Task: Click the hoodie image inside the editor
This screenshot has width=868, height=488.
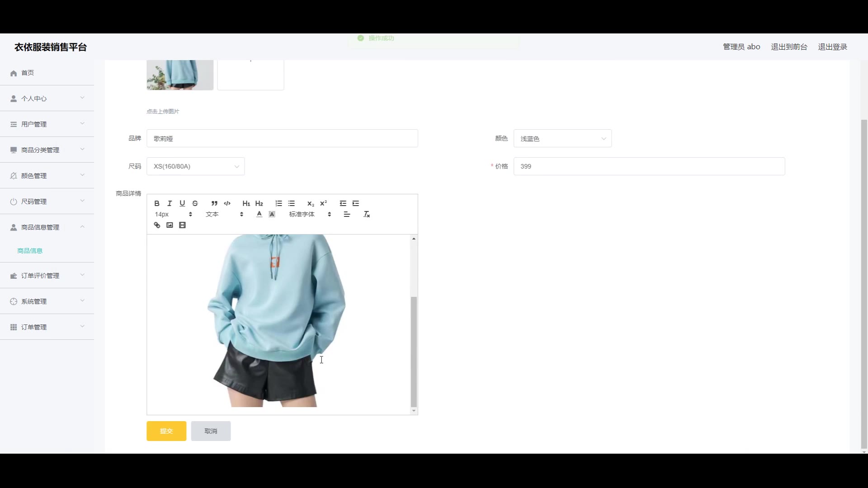Action: (x=276, y=320)
